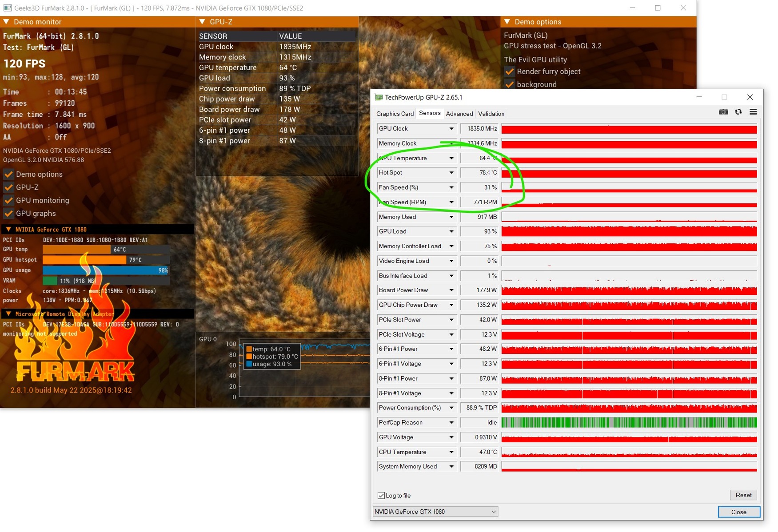Click the 120 FPS readout in Demo monitor

coord(24,64)
